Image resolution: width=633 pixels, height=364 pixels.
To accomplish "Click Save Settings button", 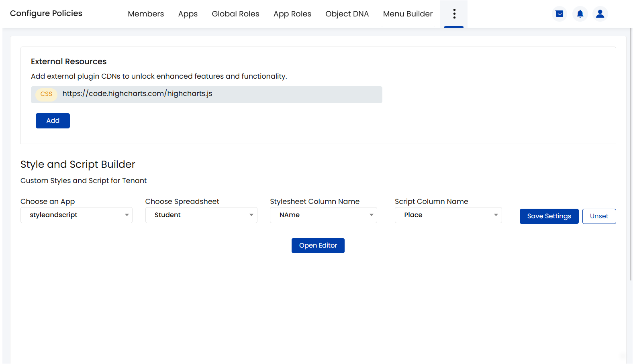I will pyautogui.click(x=549, y=216).
